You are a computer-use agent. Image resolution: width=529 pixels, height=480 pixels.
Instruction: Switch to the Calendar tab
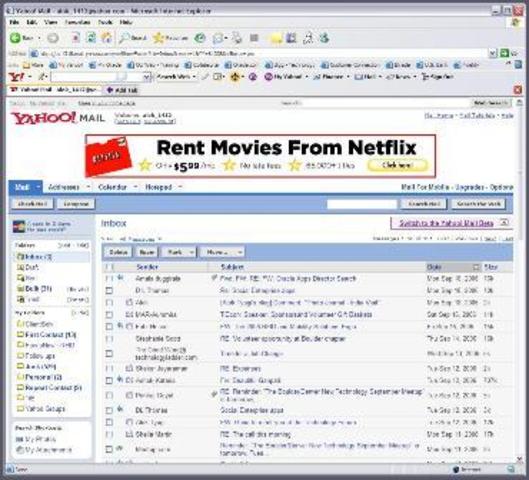(x=112, y=187)
